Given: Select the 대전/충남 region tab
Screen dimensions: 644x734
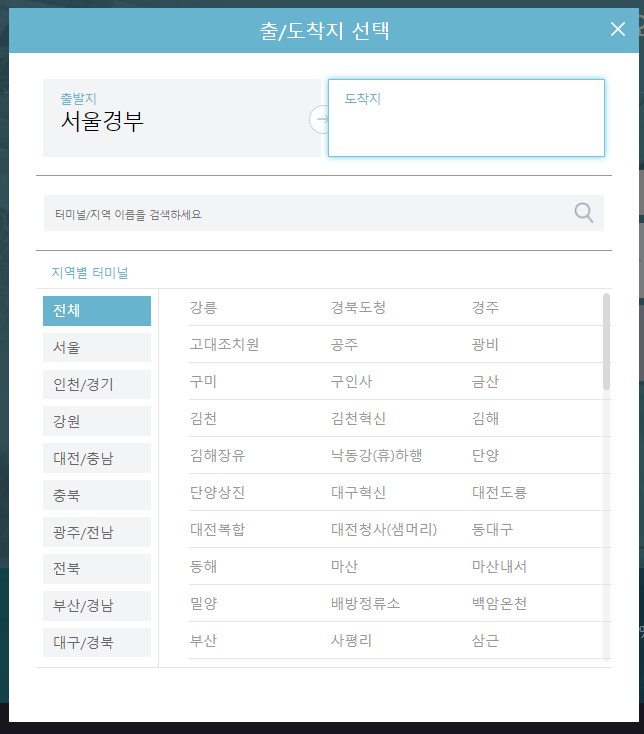Looking at the screenshot, I should (97, 458).
